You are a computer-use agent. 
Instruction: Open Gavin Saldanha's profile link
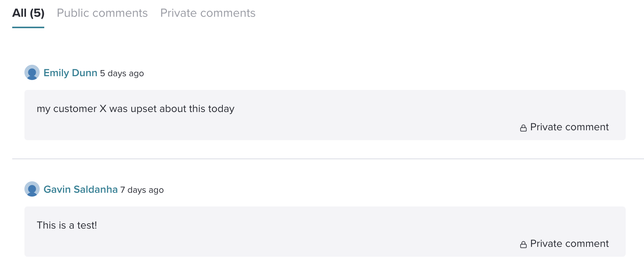pyautogui.click(x=80, y=189)
